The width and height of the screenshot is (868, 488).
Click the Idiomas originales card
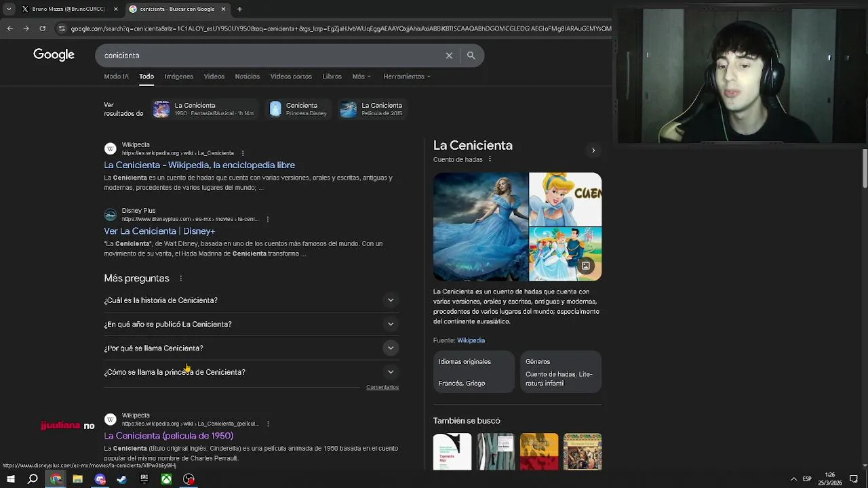[x=473, y=371]
